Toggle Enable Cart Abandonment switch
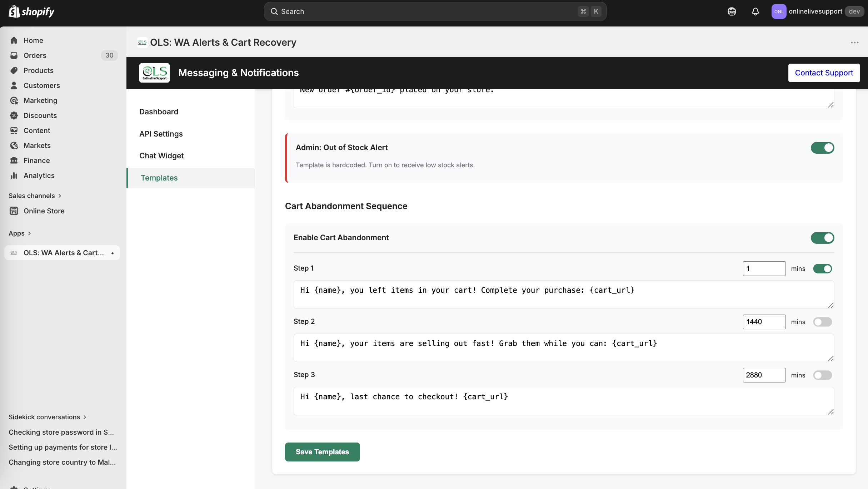The height and width of the screenshot is (489, 868). [x=822, y=238]
